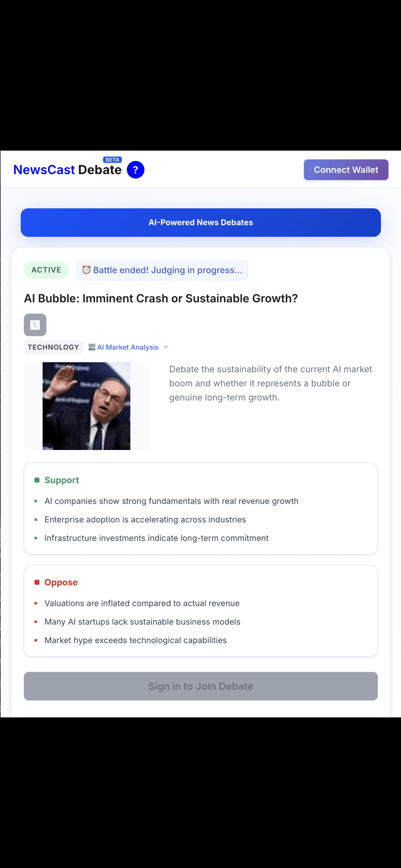Select the Support heading in arguments card
Viewport: 401px width, 868px height.
(x=62, y=480)
